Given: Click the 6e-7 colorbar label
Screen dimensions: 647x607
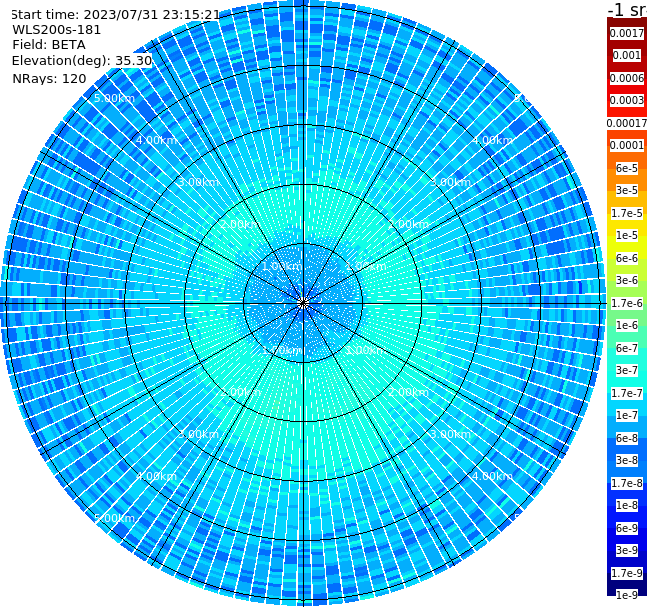Looking at the screenshot, I should [627, 348].
